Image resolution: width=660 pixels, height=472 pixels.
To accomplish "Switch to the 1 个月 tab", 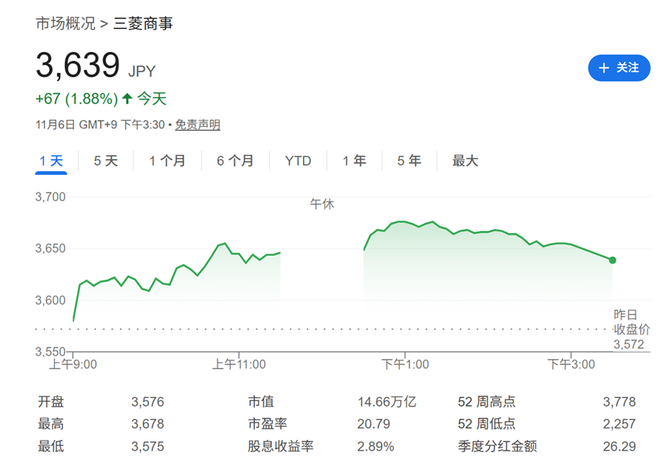I will (x=167, y=160).
